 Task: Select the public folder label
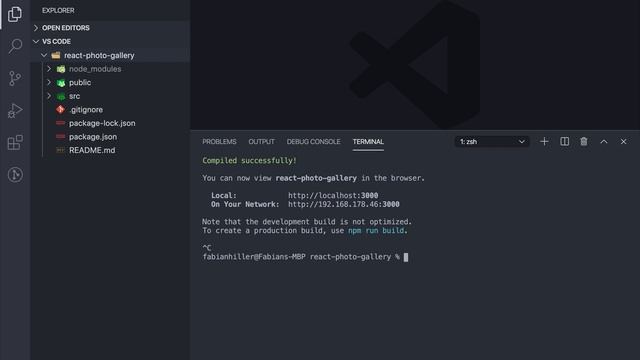pyautogui.click(x=80, y=82)
